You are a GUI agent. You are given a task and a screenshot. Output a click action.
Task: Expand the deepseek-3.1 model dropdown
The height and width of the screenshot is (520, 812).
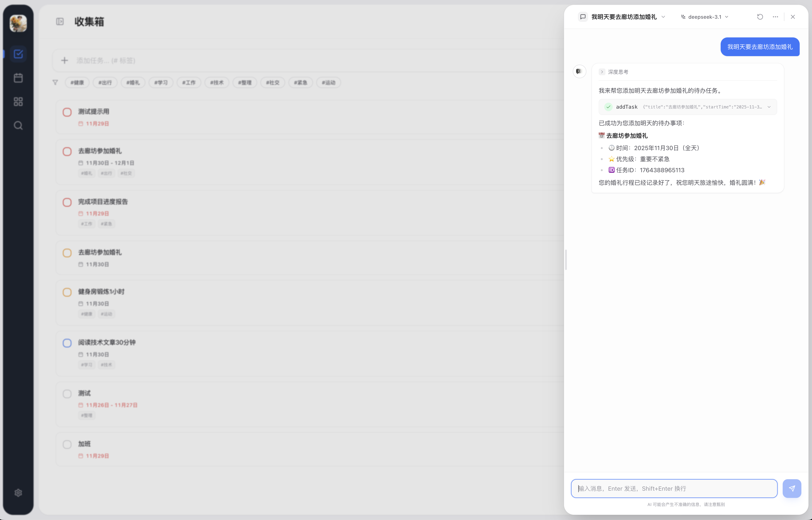click(x=705, y=17)
